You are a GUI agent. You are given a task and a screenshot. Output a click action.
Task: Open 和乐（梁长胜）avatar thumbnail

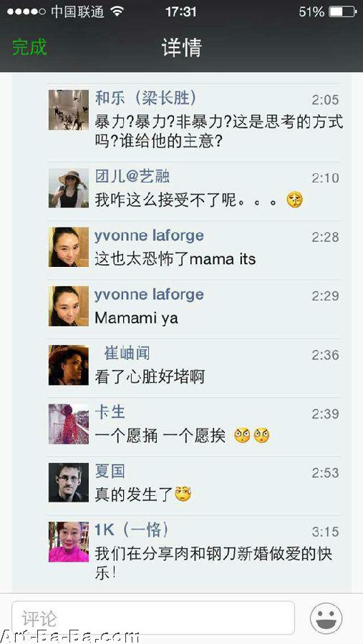pyautogui.click(x=69, y=110)
